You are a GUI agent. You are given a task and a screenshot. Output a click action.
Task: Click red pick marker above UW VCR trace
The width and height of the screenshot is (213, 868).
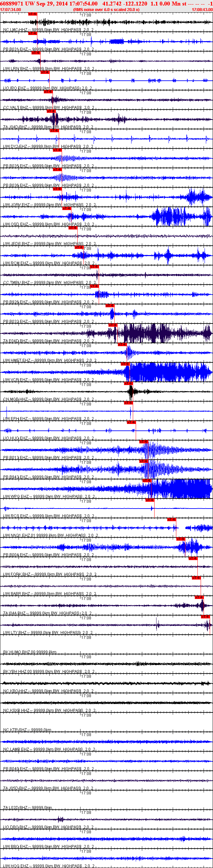[x=125, y=364]
